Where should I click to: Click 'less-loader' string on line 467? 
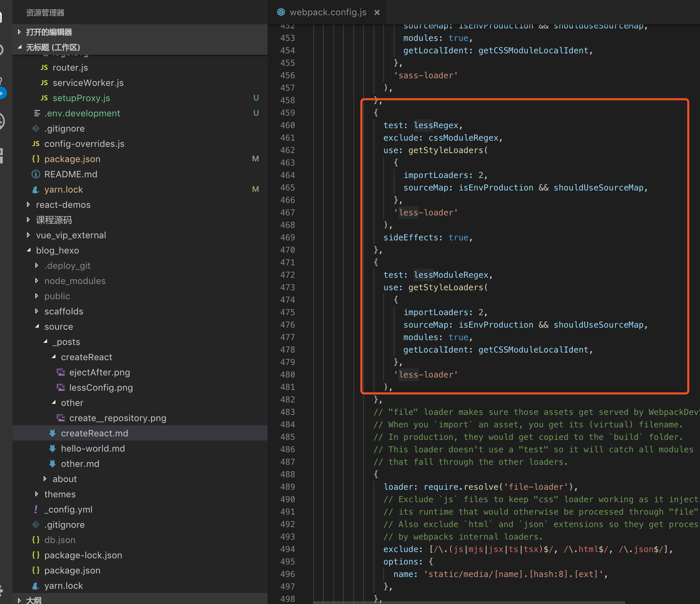[x=426, y=213]
